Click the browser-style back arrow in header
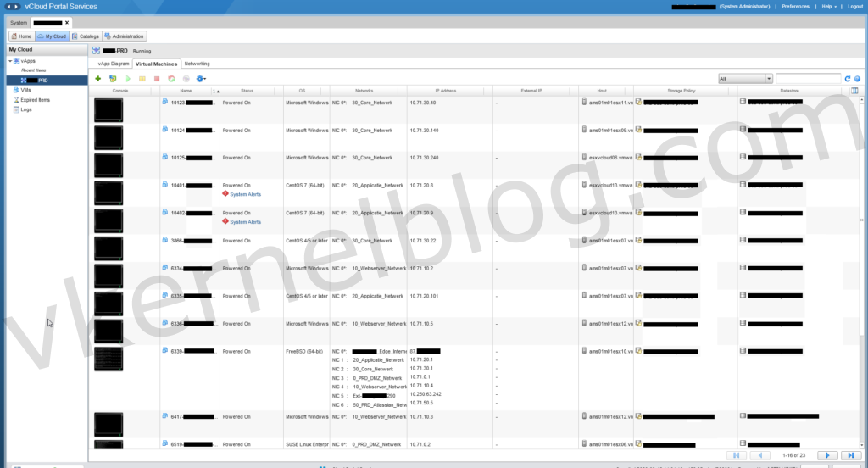 (x=8, y=7)
